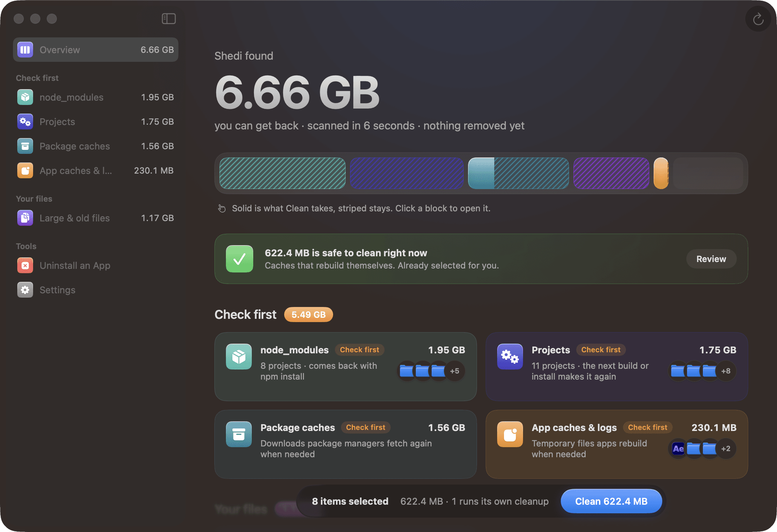Image resolution: width=777 pixels, height=532 pixels.
Task: Click the orange App caches storage block
Action: coord(661,173)
